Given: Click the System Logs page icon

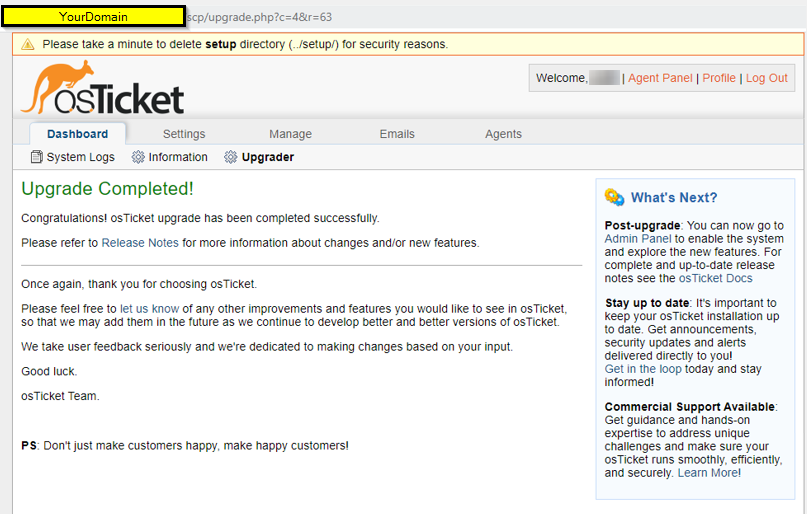Looking at the screenshot, I should pyautogui.click(x=37, y=157).
